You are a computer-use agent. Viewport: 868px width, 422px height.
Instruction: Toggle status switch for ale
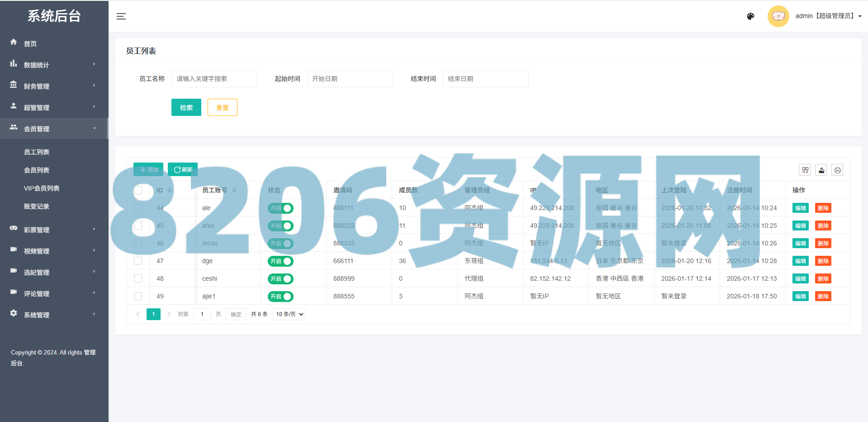280,208
